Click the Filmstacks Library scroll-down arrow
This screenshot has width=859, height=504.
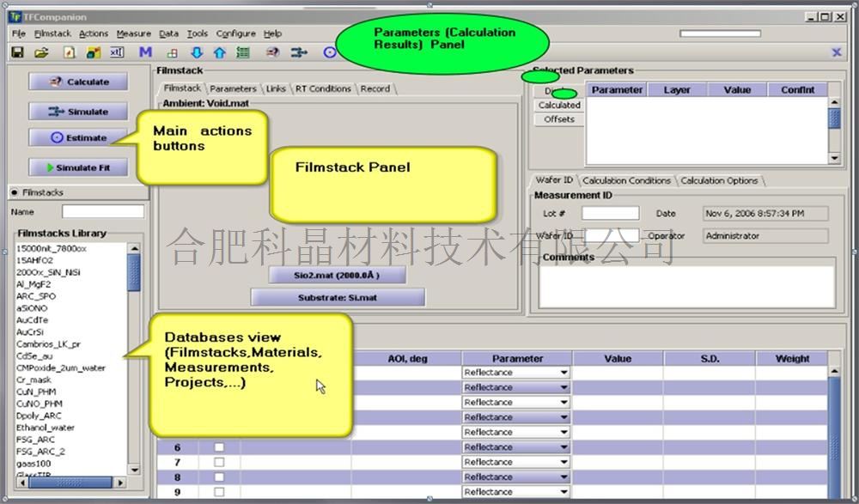coord(134,470)
